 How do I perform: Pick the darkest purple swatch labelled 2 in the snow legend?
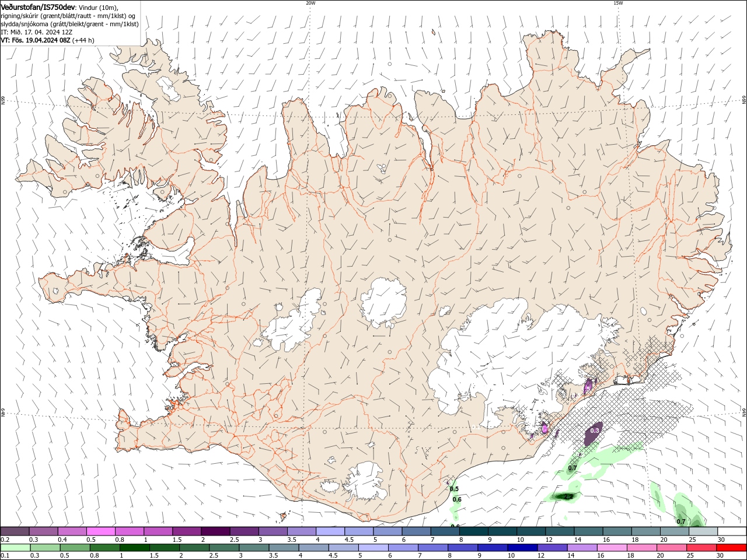click(215, 531)
